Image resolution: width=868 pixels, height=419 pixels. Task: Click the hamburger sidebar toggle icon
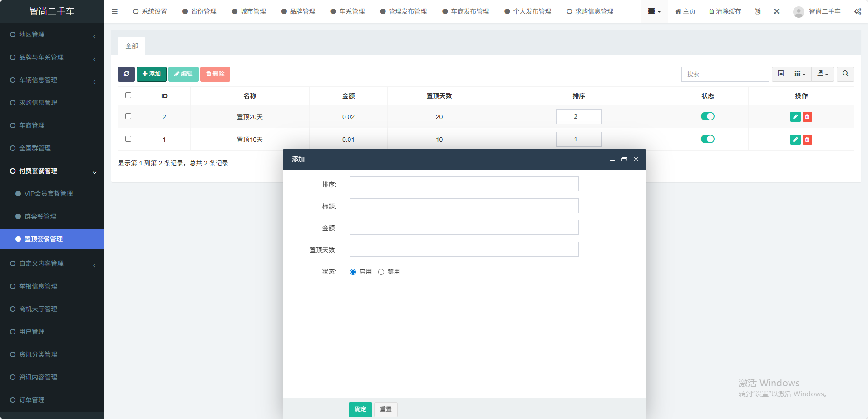point(114,11)
